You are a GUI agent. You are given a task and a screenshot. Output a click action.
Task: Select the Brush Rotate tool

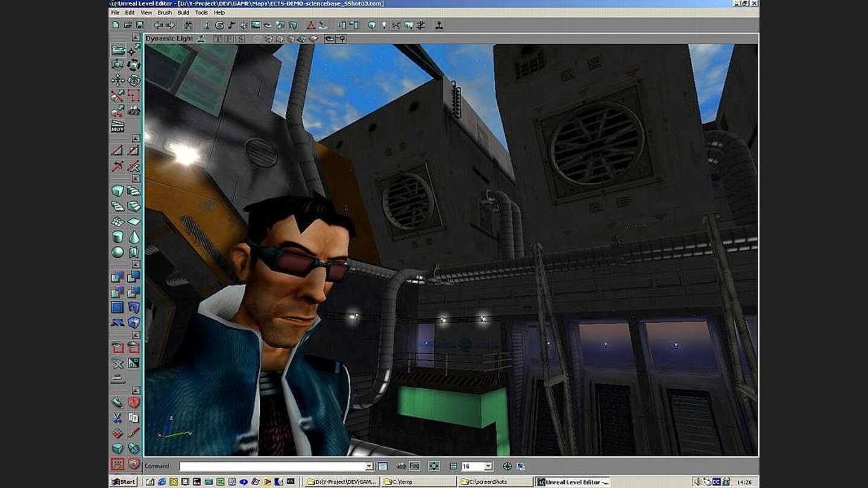(x=134, y=65)
